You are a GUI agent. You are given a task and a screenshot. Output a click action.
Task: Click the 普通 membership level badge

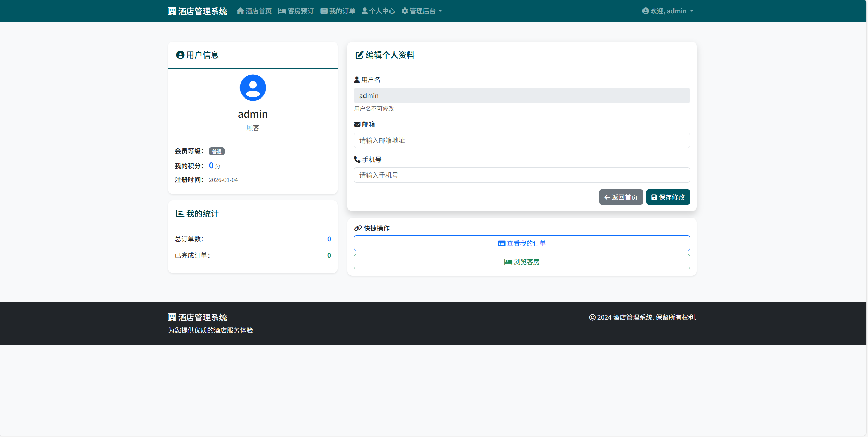coord(217,151)
